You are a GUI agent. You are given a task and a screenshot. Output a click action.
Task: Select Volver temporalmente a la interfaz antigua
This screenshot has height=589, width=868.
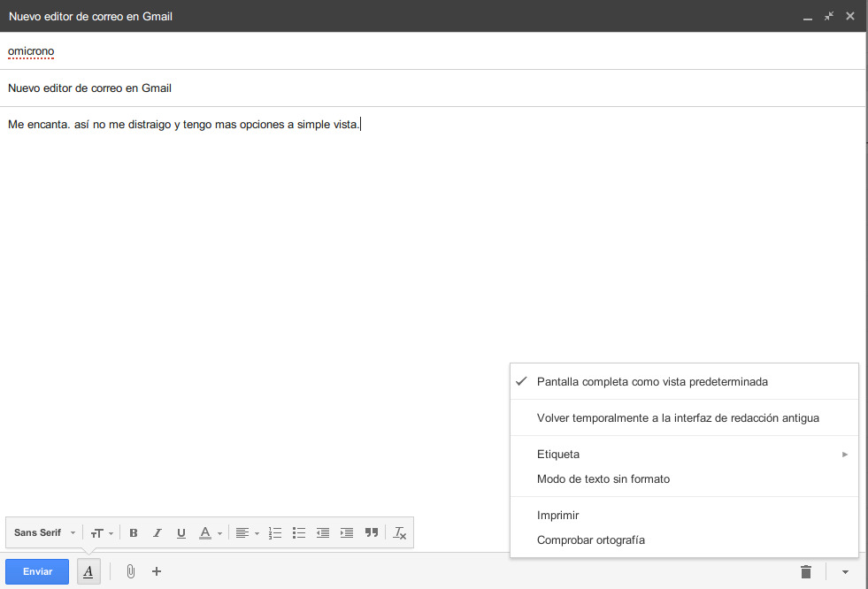(676, 417)
